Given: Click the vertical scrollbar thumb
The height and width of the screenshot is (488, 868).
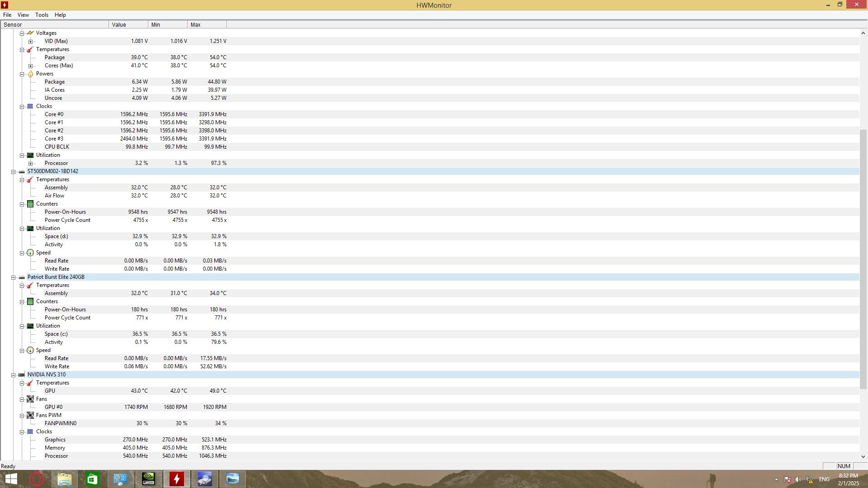Looking at the screenshot, I should 863,258.
